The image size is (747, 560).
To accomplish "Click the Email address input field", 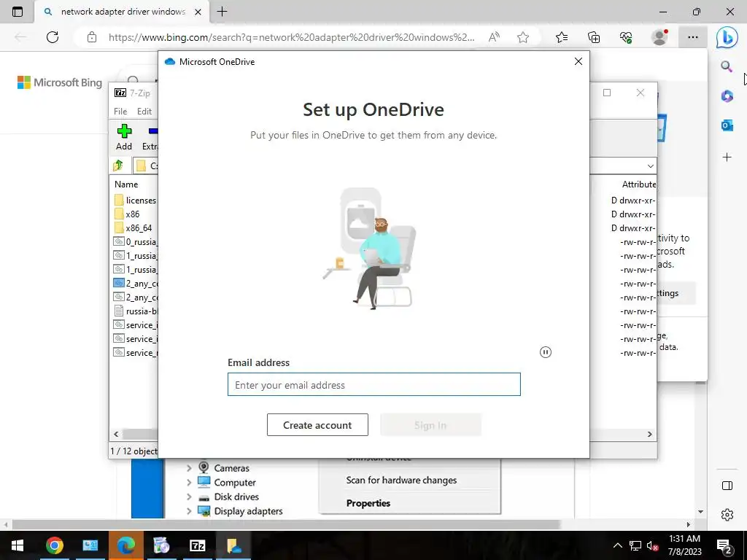I will pos(374,384).
